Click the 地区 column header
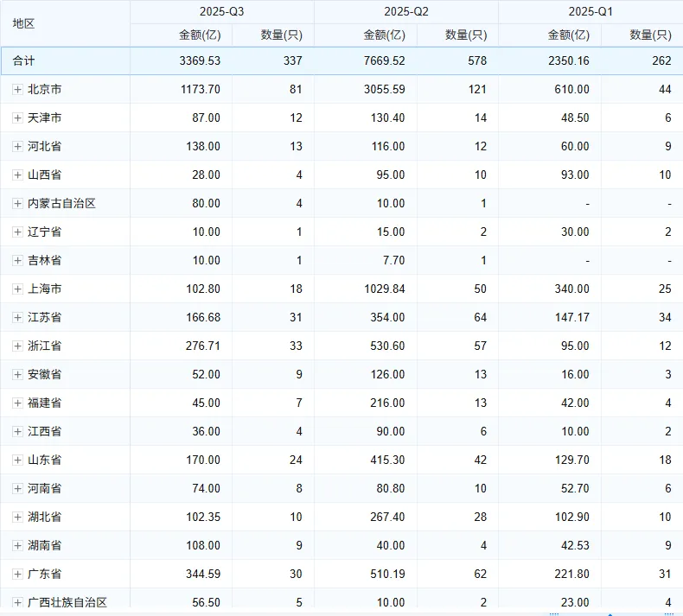Viewport: 683px width, 616px height. (24, 23)
